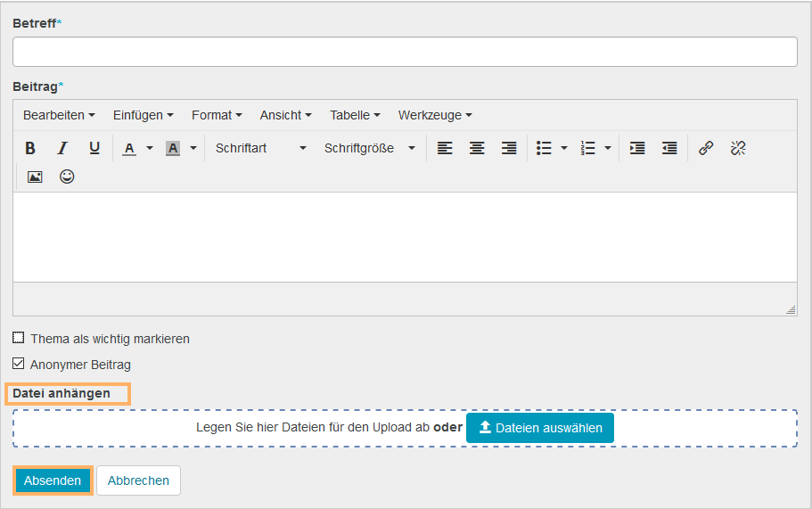Open text color picker arrow

(150, 148)
